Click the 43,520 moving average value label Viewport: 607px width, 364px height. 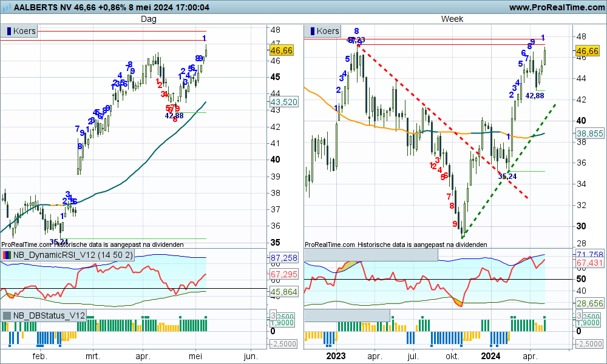click(283, 102)
